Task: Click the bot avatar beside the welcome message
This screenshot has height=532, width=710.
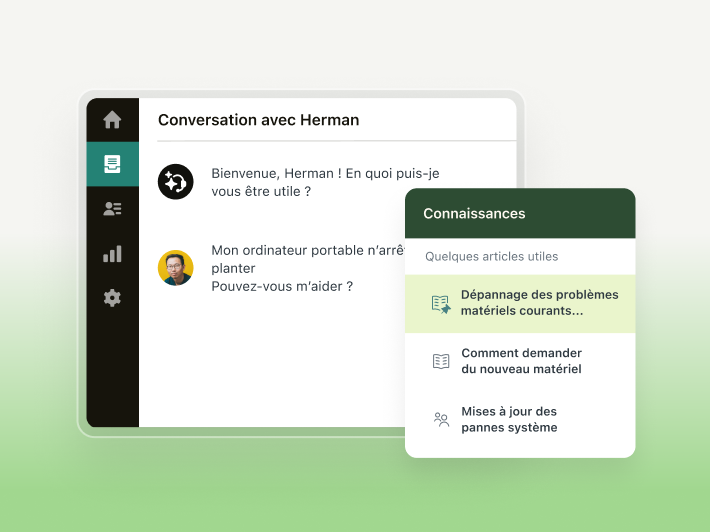Action: tap(175, 182)
